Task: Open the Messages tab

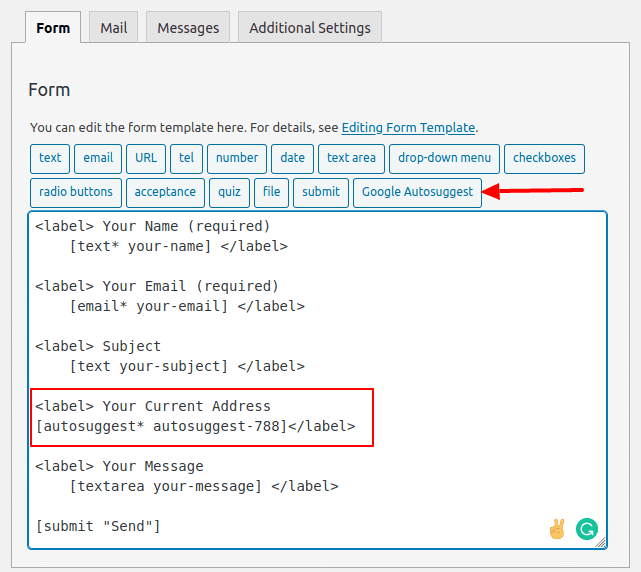Action: coord(188,27)
